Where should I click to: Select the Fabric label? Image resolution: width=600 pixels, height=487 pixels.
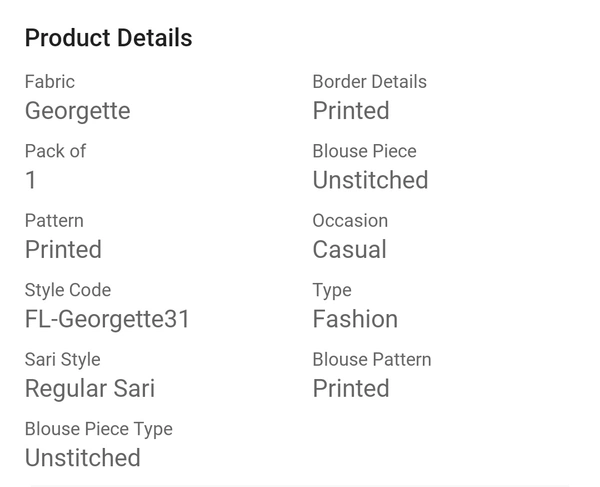[50, 81]
